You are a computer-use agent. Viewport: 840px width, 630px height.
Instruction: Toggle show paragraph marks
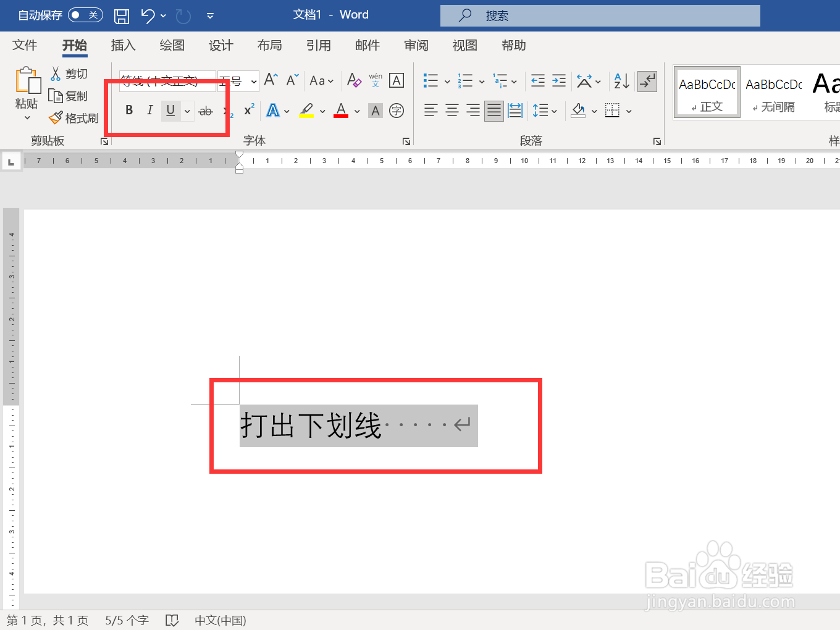point(647,81)
